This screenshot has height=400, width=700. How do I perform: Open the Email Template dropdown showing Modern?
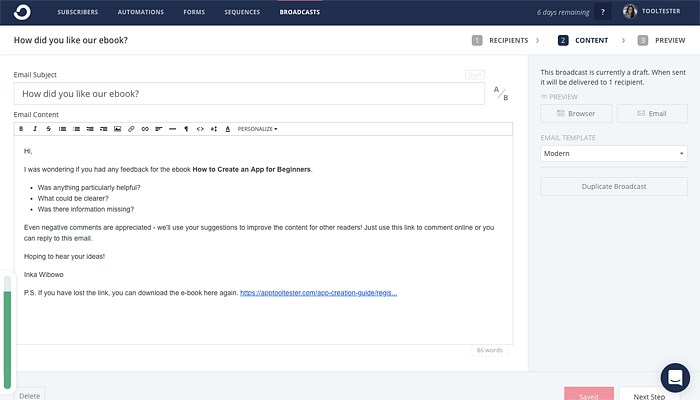(614, 154)
